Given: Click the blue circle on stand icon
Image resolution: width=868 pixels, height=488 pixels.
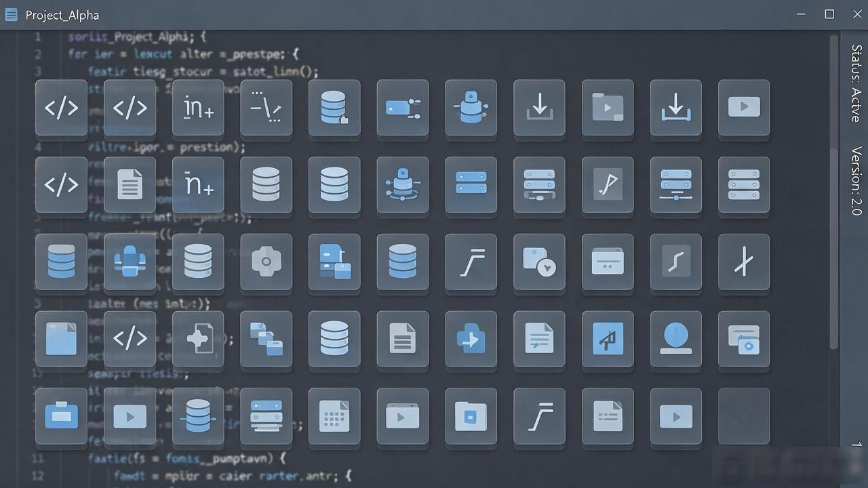Looking at the screenshot, I should pyautogui.click(x=676, y=338).
